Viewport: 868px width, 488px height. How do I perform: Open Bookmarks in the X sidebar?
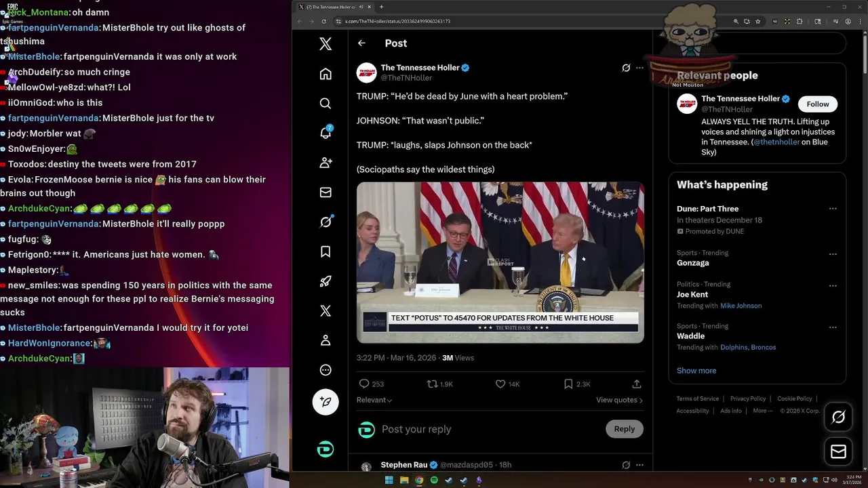click(325, 251)
